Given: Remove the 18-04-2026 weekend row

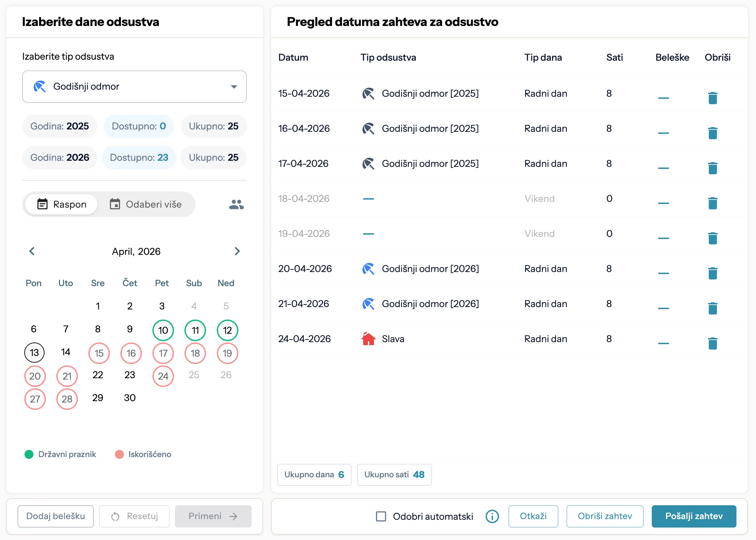Looking at the screenshot, I should pos(713,203).
